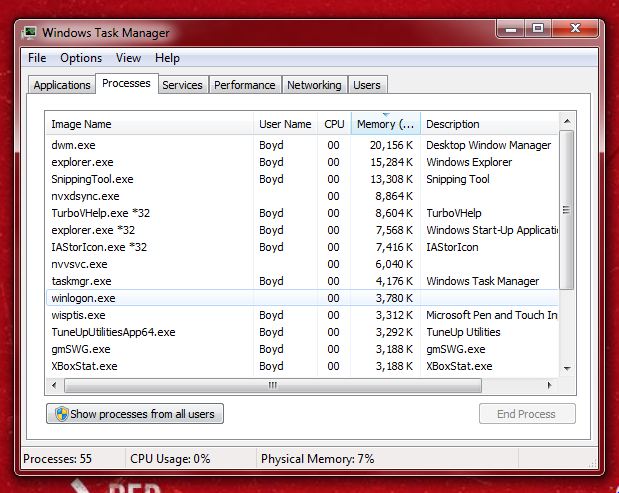Click the Desktop Window Manager description
The width and height of the screenshot is (619, 493).
click(x=488, y=145)
